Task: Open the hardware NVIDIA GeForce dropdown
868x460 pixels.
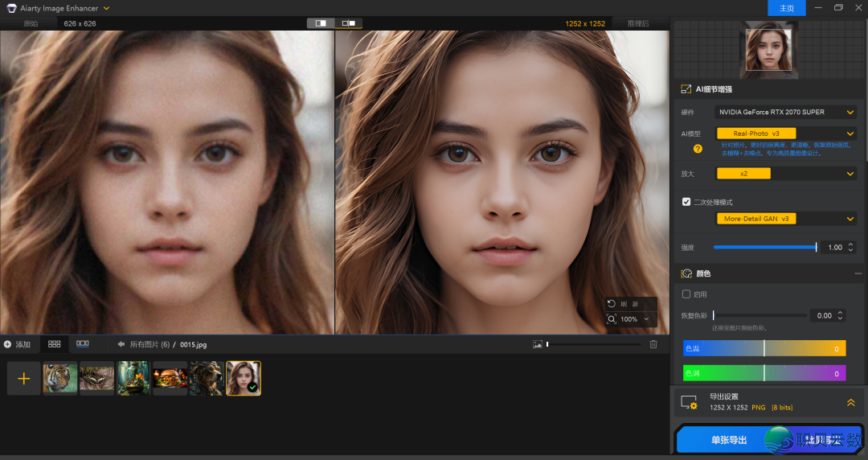Action: click(x=785, y=112)
